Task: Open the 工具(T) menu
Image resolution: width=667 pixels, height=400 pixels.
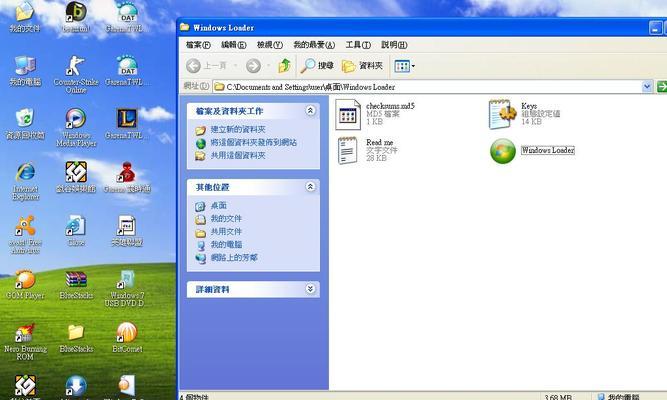Action: coord(358,45)
